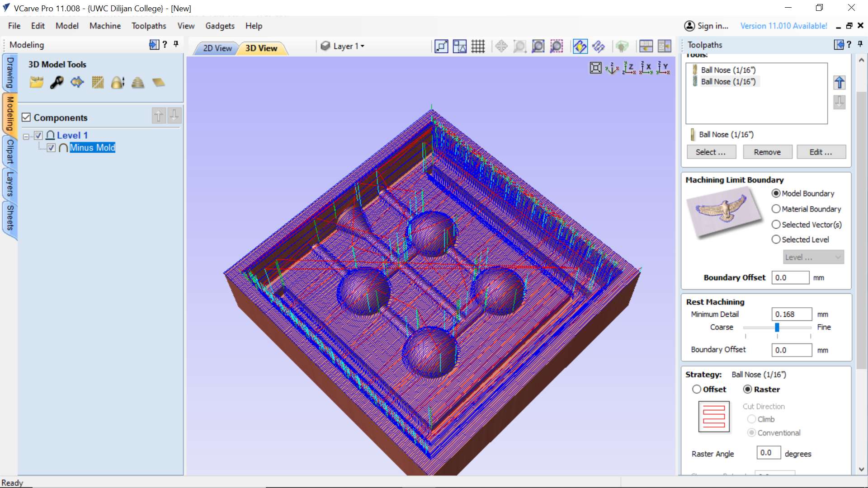The width and height of the screenshot is (868, 488).
Task: Click the tile windows horizontally icon
Action: [x=646, y=46]
